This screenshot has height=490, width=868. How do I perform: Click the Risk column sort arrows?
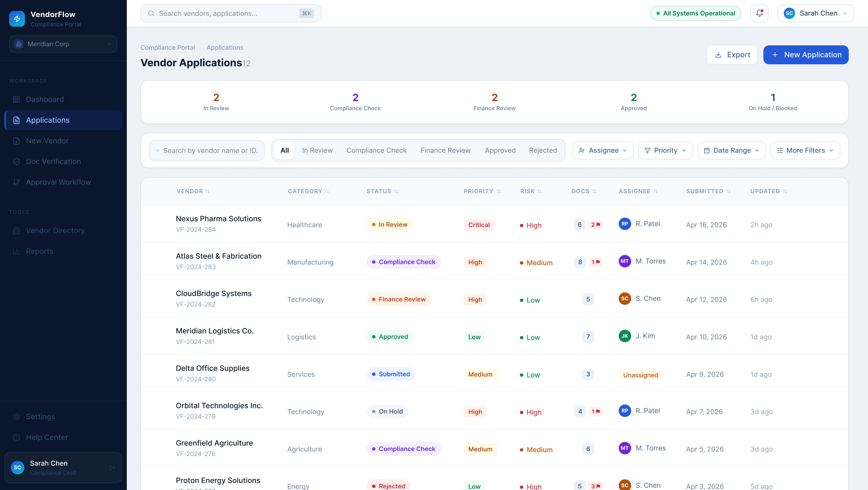point(540,191)
